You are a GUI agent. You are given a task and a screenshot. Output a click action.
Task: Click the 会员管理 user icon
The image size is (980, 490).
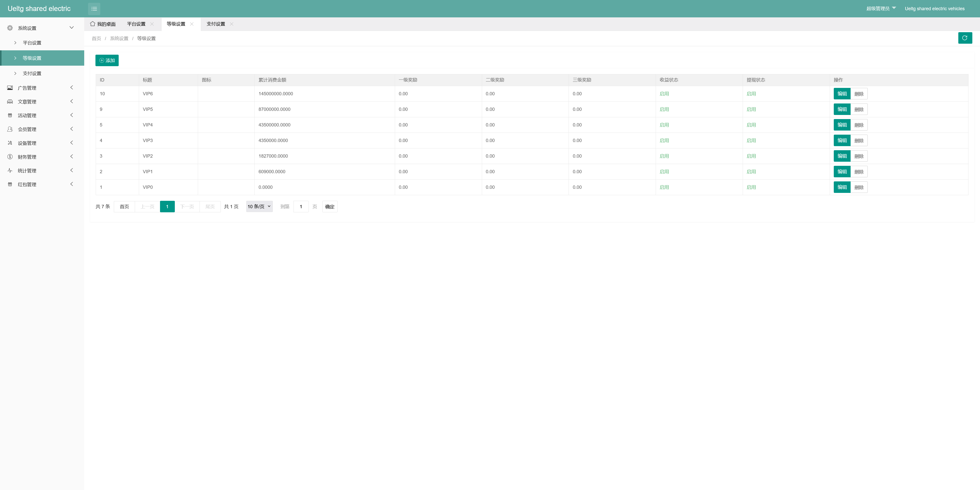pos(10,129)
